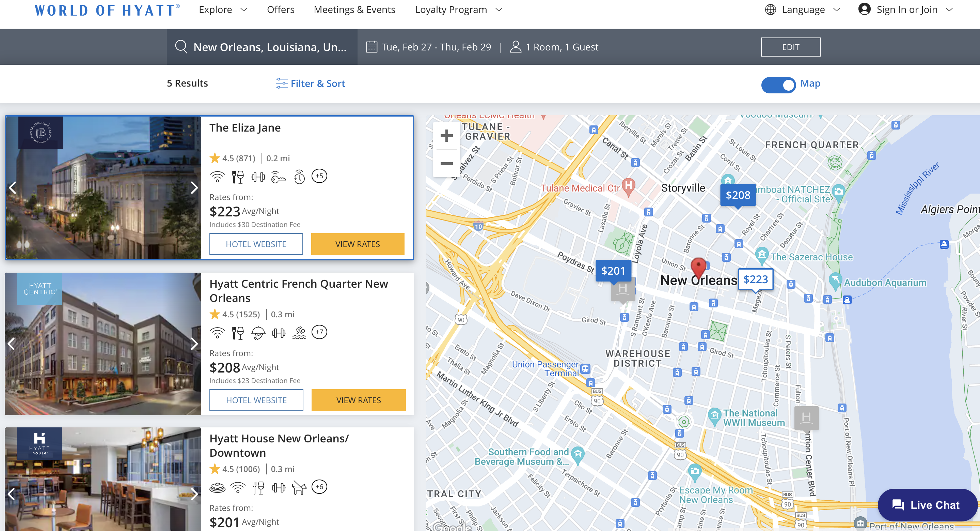Open The Eliza Jane HOTEL WEBSITE

tap(256, 244)
